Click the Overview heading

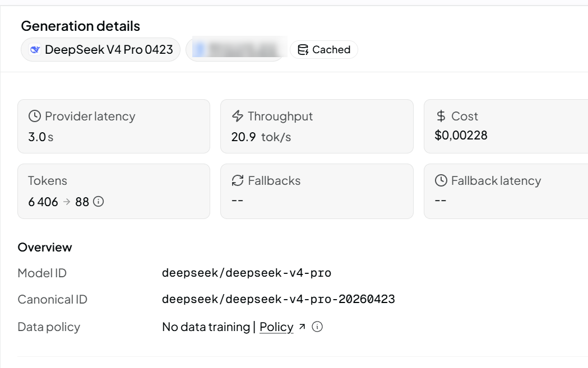[45, 248]
